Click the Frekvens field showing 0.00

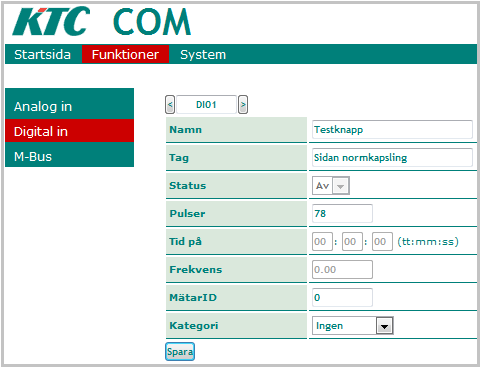point(342,270)
